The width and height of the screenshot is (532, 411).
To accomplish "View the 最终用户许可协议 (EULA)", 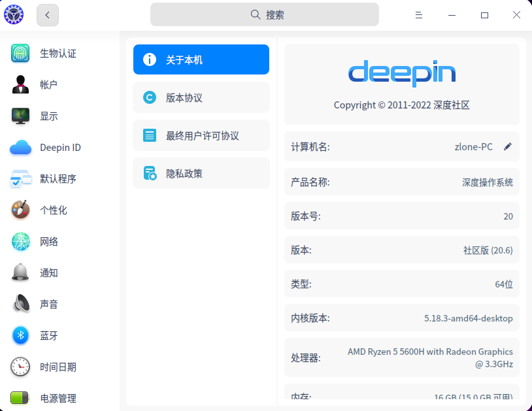I will pyautogui.click(x=201, y=135).
